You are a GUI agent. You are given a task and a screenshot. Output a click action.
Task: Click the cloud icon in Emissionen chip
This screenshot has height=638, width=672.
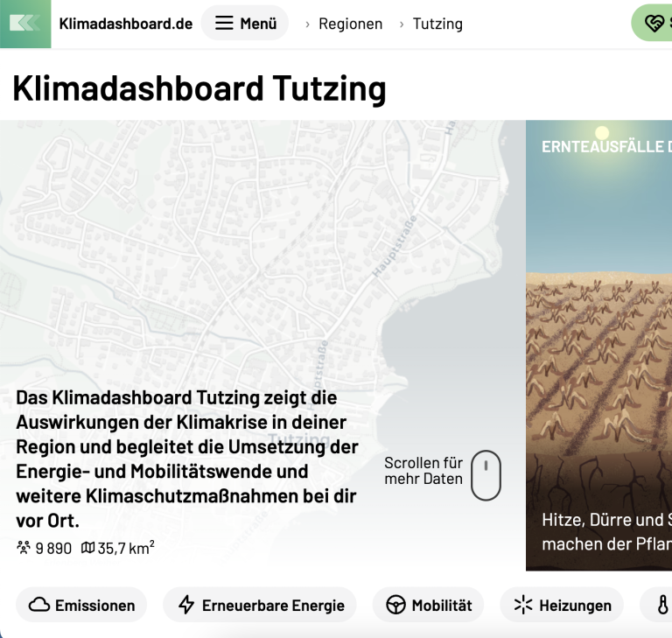tap(39, 605)
